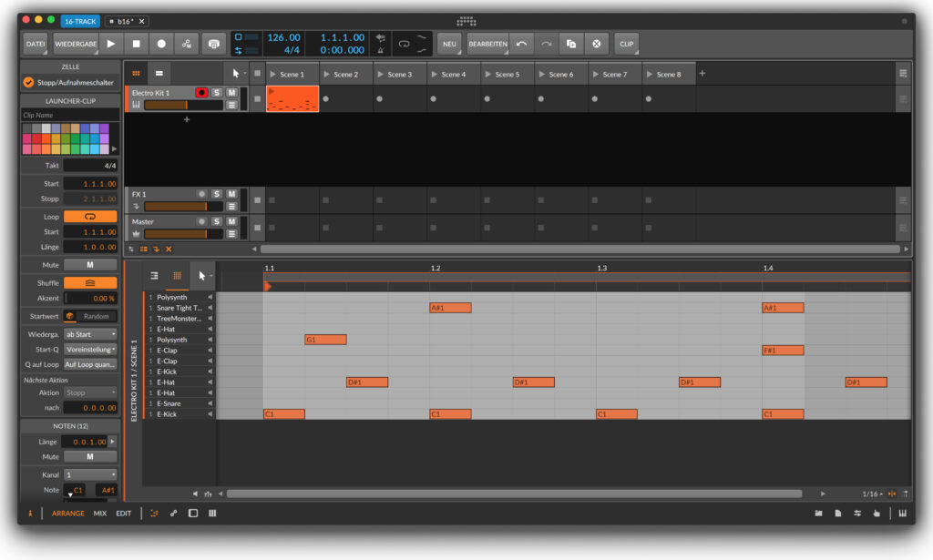933x560 pixels.
Task: Open the 1/16 grid resolution dropdown
Action: point(872,494)
